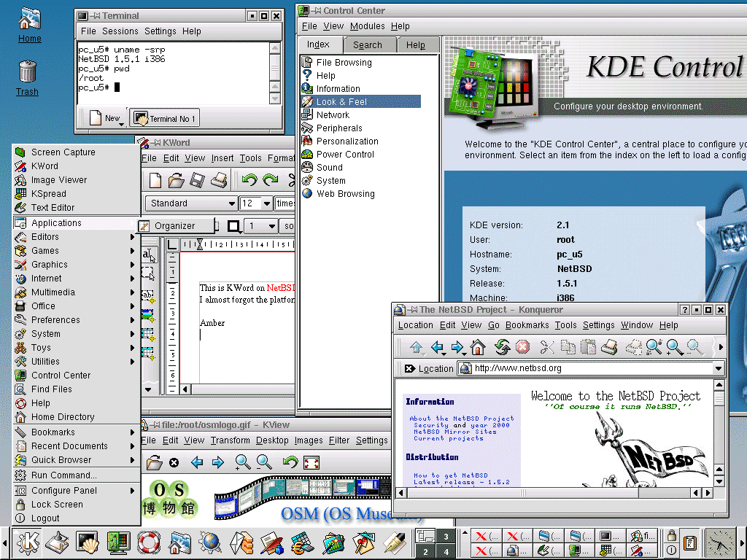
Task: Open the border width dropdown showing 1
Action: pyautogui.click(x=260, y=226)
